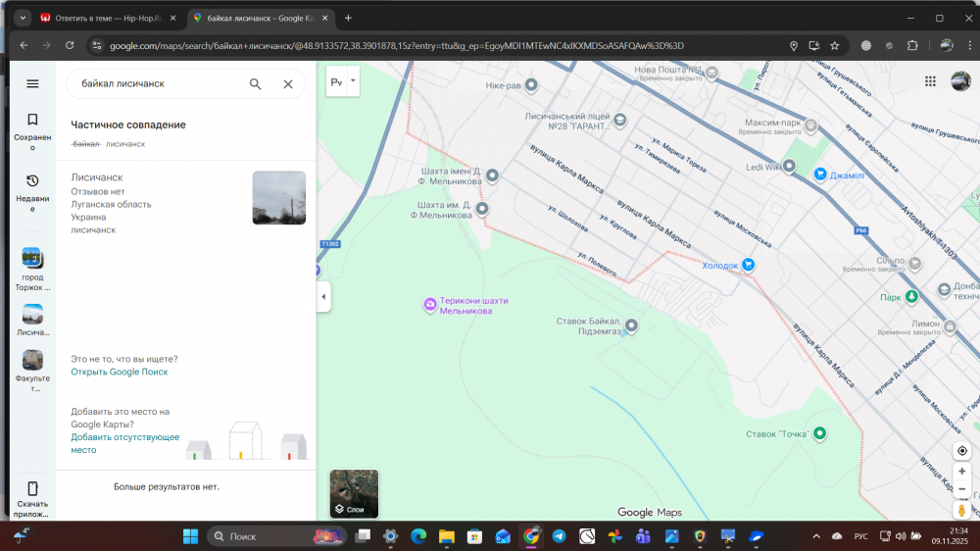Open the Недавние recent history panel
980x551 pixels.
32,189
